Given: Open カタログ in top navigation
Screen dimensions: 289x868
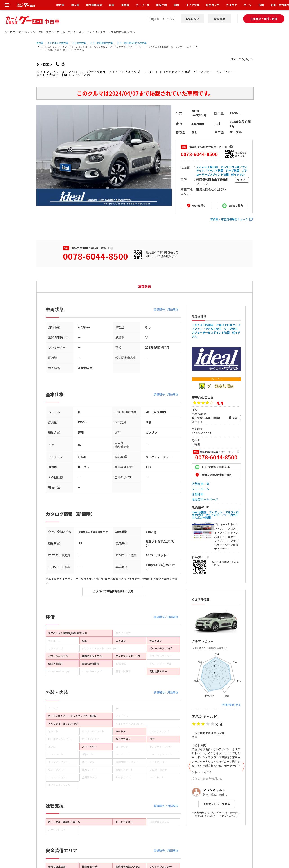Looking at the screenshot, I should [x=231, y=5].
